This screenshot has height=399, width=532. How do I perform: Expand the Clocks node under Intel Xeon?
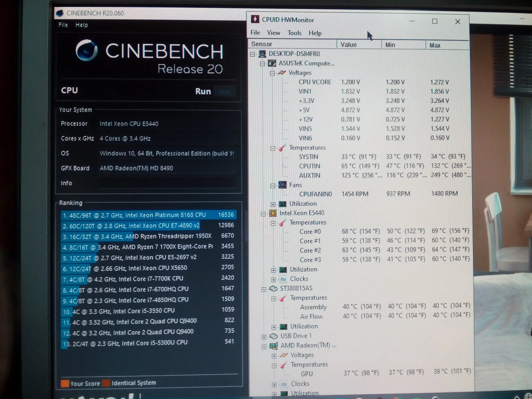pos(273,280)
